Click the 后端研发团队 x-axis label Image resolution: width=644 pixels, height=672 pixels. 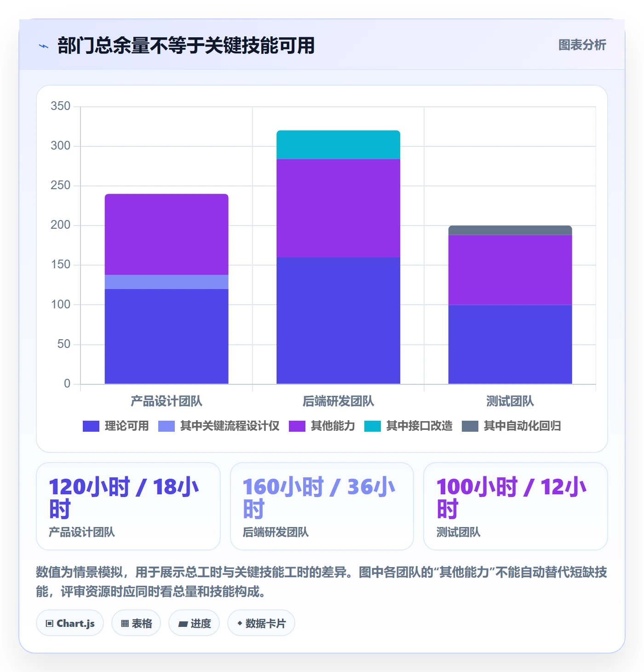point(339,401)
